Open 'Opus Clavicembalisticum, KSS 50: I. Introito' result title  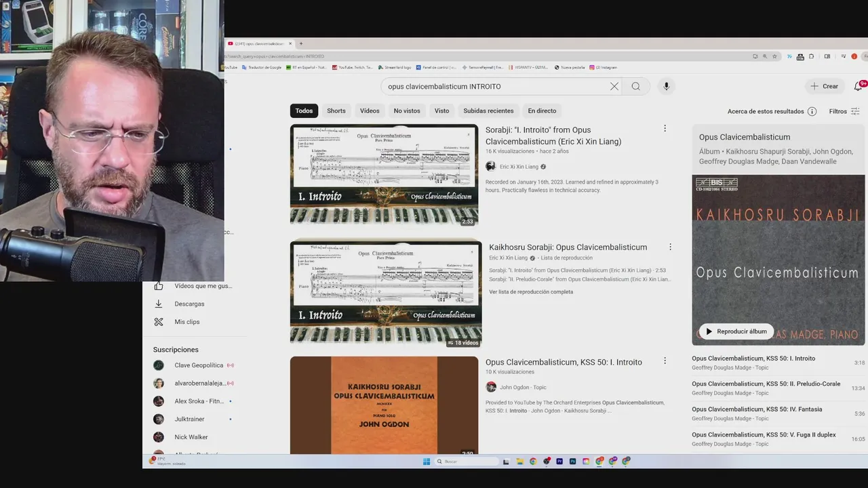[x=564, y=363]
